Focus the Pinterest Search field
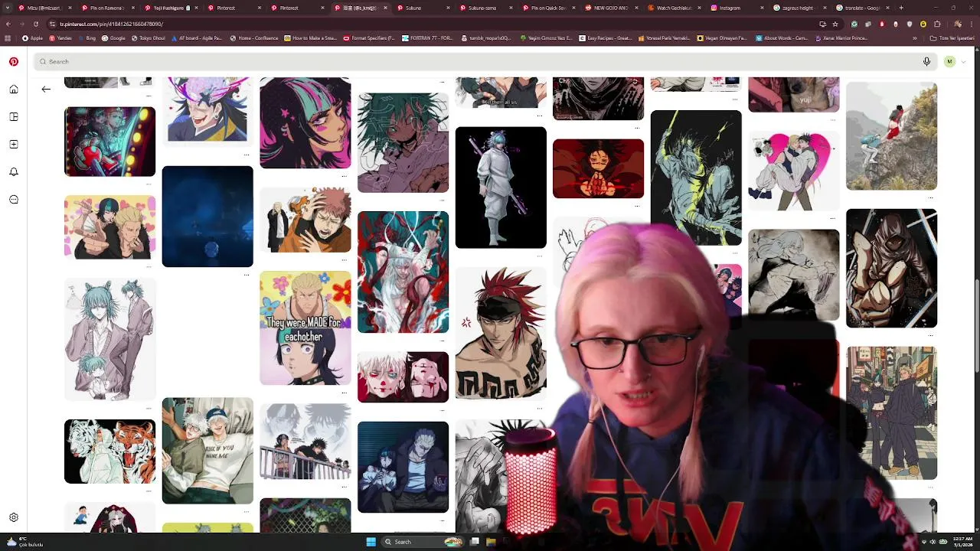This screenshot has width=980, height=551. click(485, 61)
